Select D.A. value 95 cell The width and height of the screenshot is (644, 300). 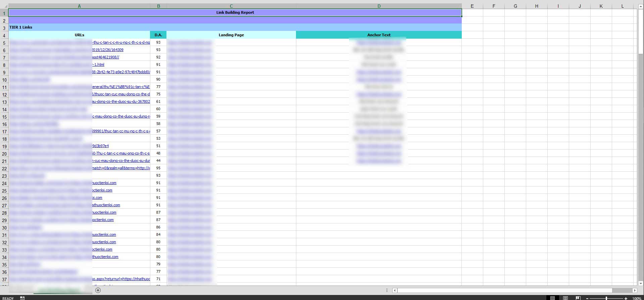(x=158, y=168)
